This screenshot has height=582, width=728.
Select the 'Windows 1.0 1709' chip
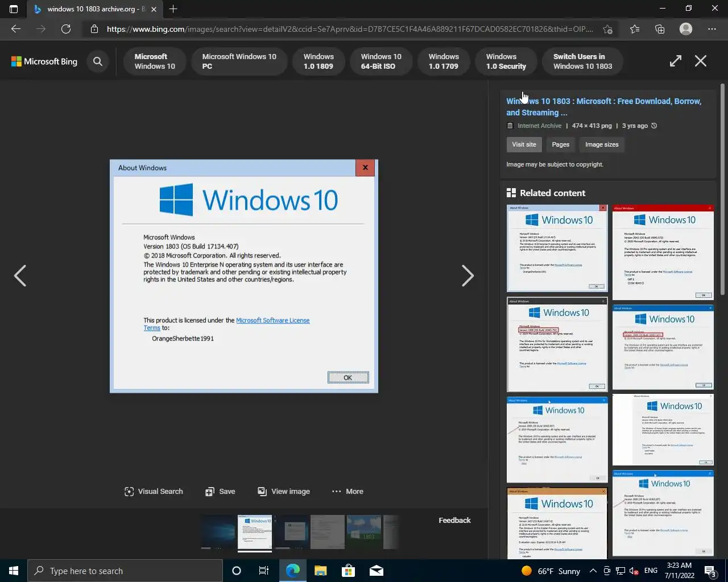444,61
